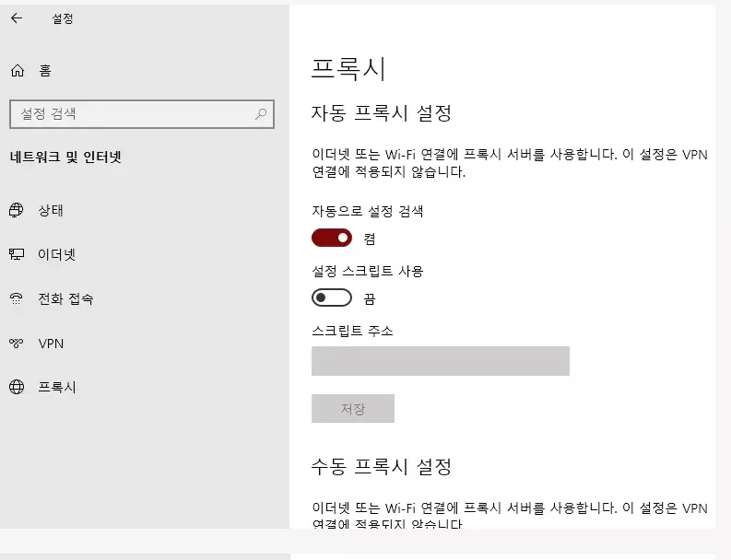The width and height of the screenshot is (731, 560).
Task: Select the 전화 접속 dial-up icon
Action: pyautogui.click(x=17, y=298)
